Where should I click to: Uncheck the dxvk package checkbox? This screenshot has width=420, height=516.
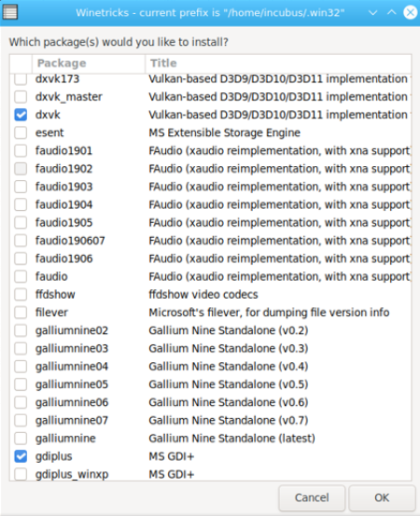tap(21, 115)
